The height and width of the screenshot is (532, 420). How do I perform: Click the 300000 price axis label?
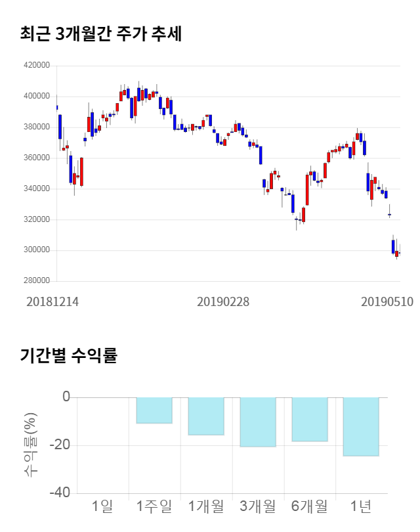(37, 251)
